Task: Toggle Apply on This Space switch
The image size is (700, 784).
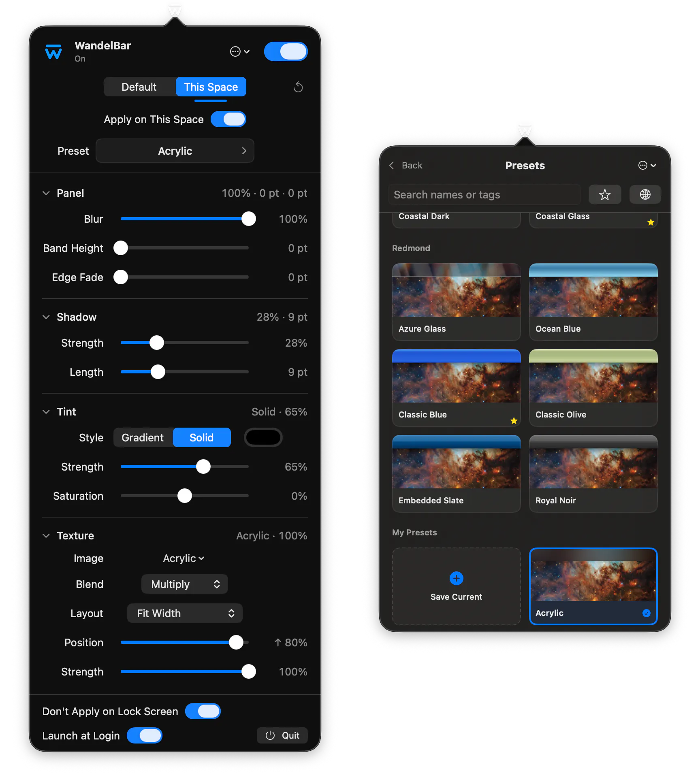Action: pyautogui.click(x=228, y=119)
